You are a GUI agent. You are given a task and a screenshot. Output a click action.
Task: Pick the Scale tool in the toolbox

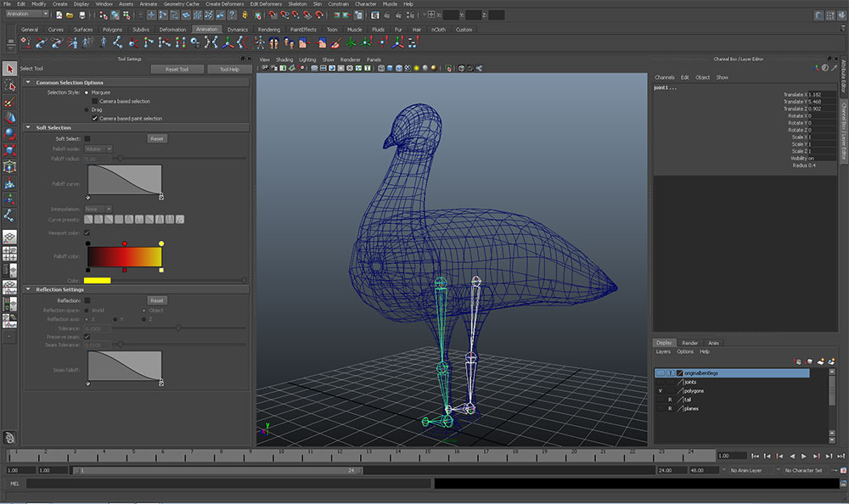click(x=10, y=149)
